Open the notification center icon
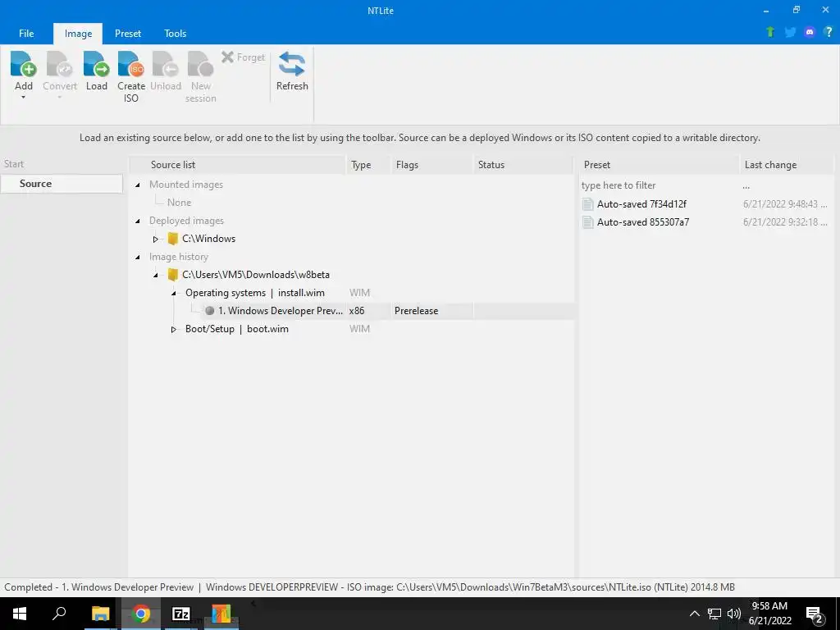 [815, 614]
